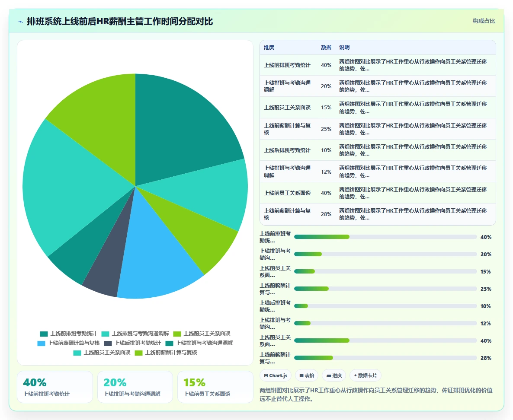Open the 40% 上线前排班考勤统计 stat card

point(55,387)
